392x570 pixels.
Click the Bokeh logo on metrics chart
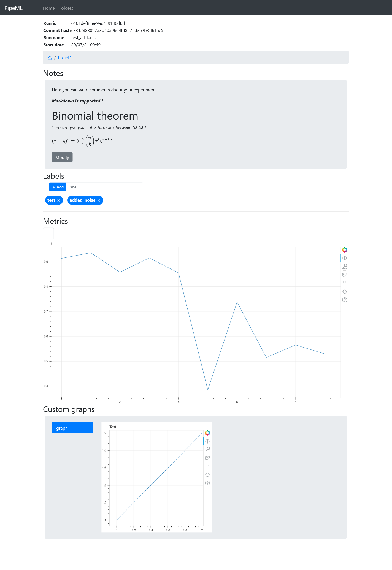point(344,250)
